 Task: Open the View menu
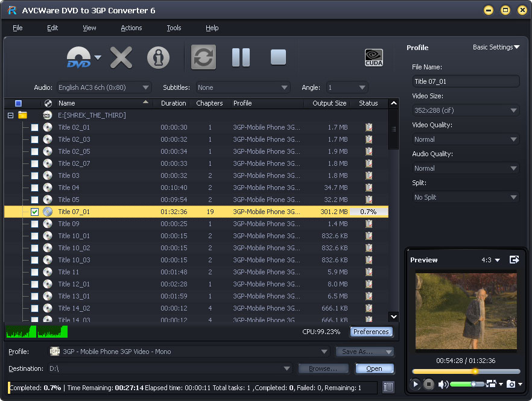click(89, 28)
